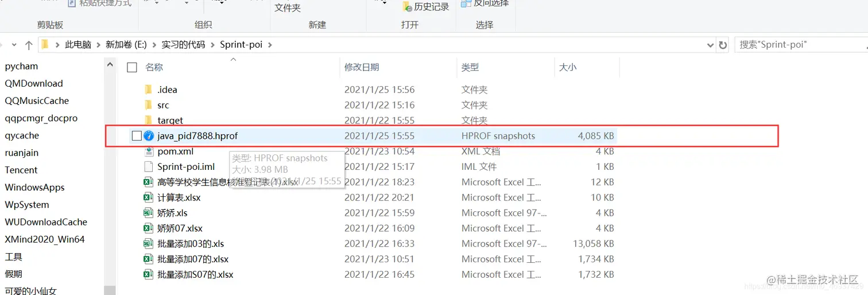Click the folder icon in address bar

46,44
